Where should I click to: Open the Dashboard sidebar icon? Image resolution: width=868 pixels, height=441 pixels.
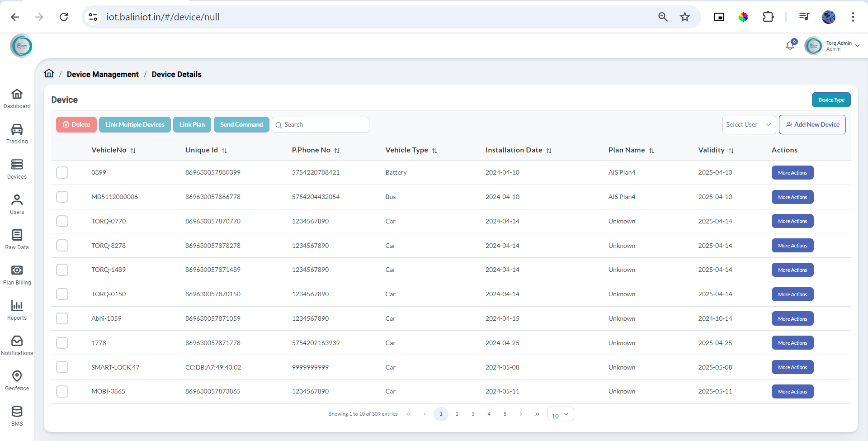tap(17, 94)
